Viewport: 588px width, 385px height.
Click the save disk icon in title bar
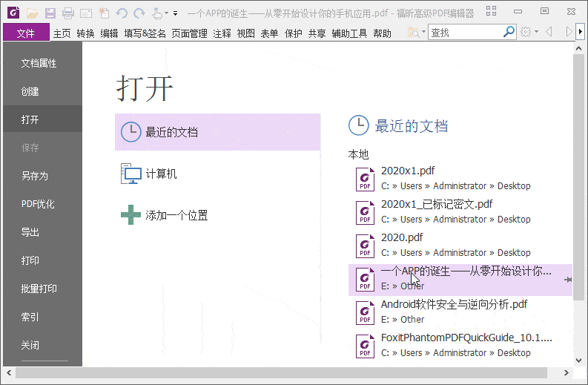click(x=50, y=13)
